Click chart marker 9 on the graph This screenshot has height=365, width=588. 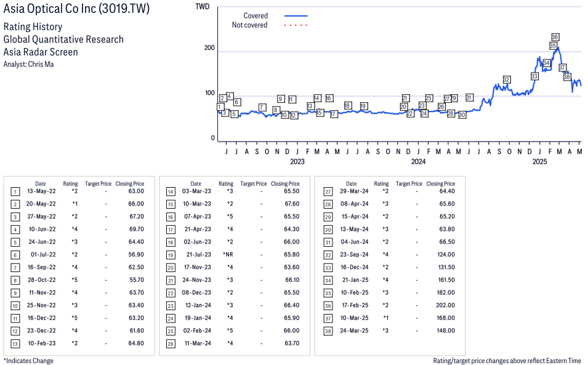281,98
